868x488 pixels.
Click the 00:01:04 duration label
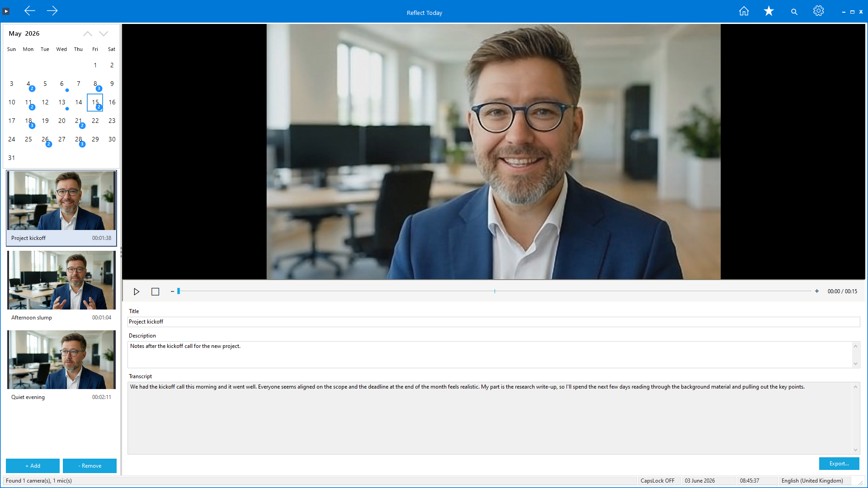(102, 318)
